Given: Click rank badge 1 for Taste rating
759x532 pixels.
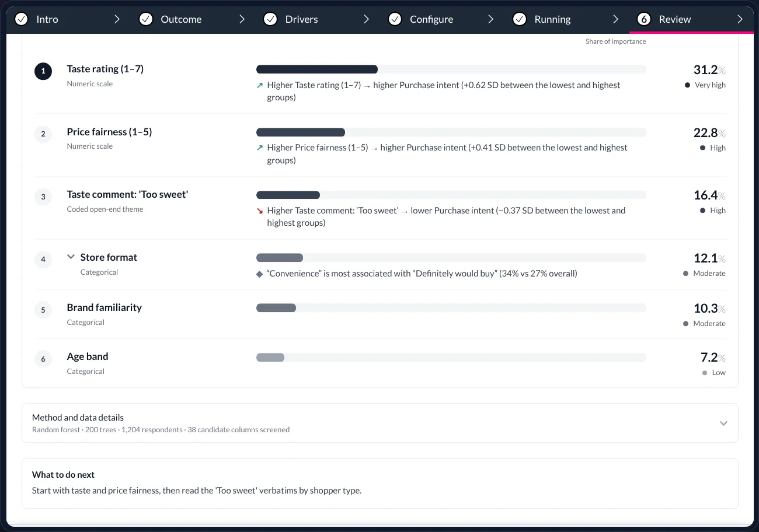Looking at the screenshot, I should (43, 71).
